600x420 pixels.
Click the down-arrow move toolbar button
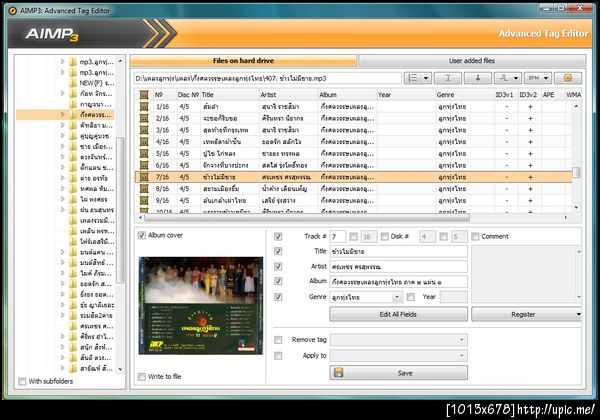click(x=478, y=78)
